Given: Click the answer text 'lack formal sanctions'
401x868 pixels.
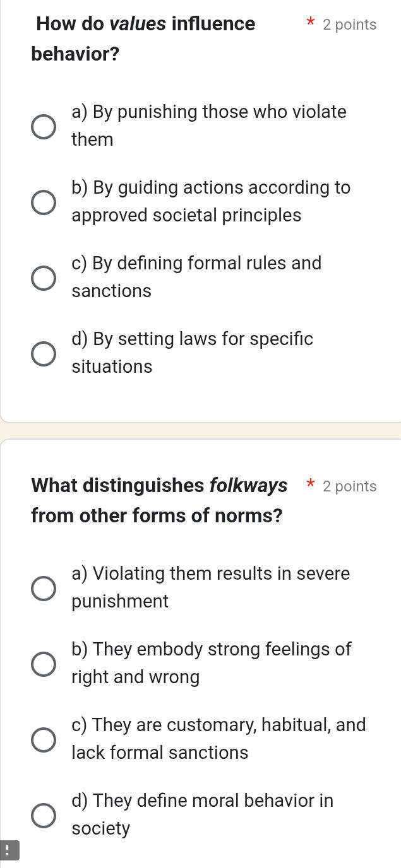Looking at the screenshot, I should (160, 753).
